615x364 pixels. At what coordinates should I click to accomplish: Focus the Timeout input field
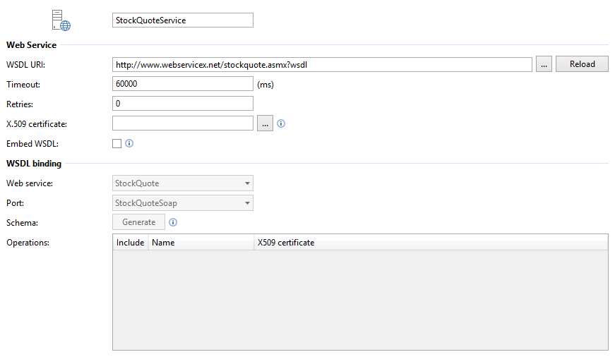[x=182, y=84]
